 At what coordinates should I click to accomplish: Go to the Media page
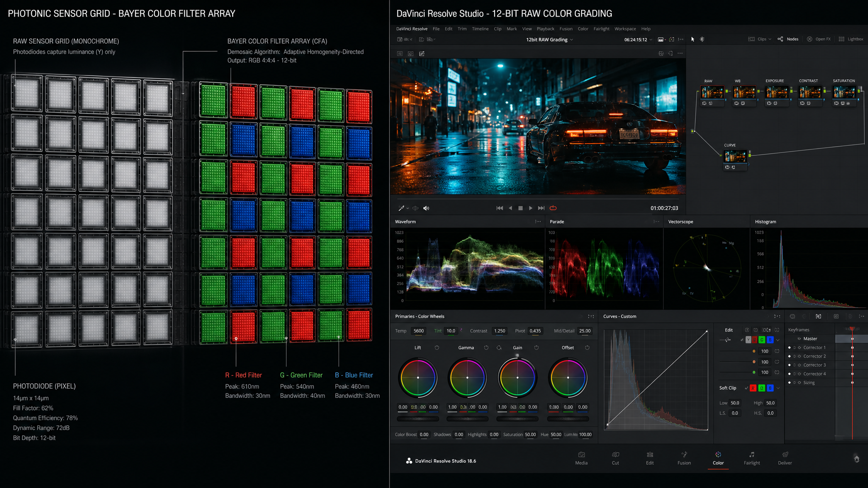click(x=581, y=458)
